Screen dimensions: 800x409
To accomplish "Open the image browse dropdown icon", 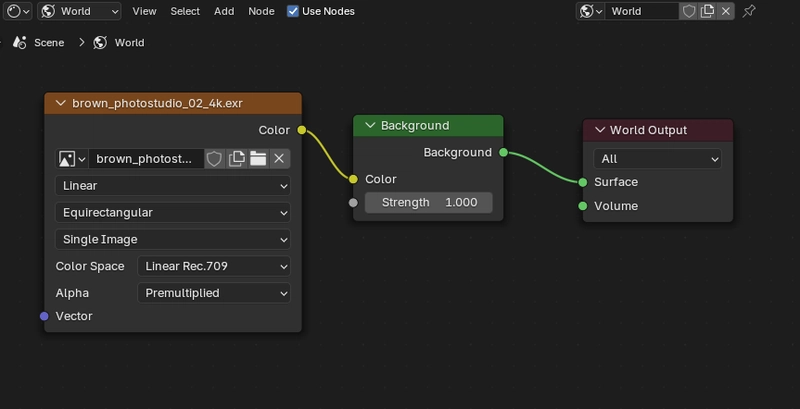I will tap(71, 159).
